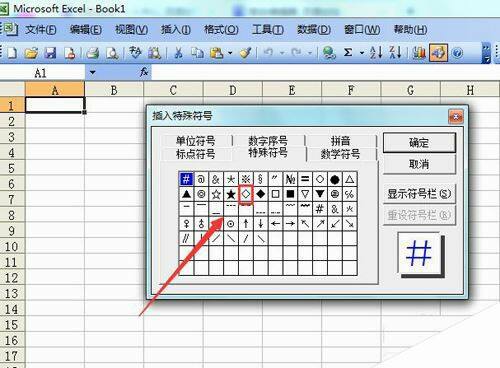
Task: Click the 显示符号栏(S) button
Action: [419, 194]
